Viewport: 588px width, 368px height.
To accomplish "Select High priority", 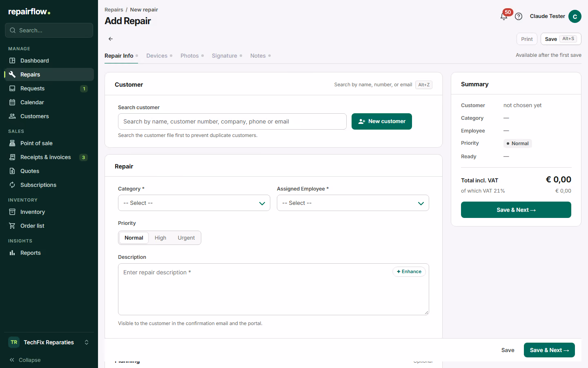I will click(x=160, y=238).
